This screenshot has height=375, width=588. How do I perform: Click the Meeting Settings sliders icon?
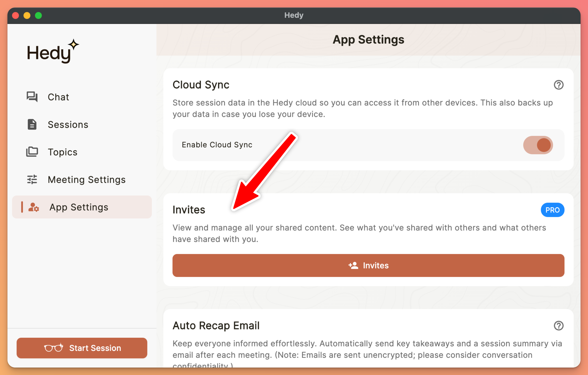32,179
